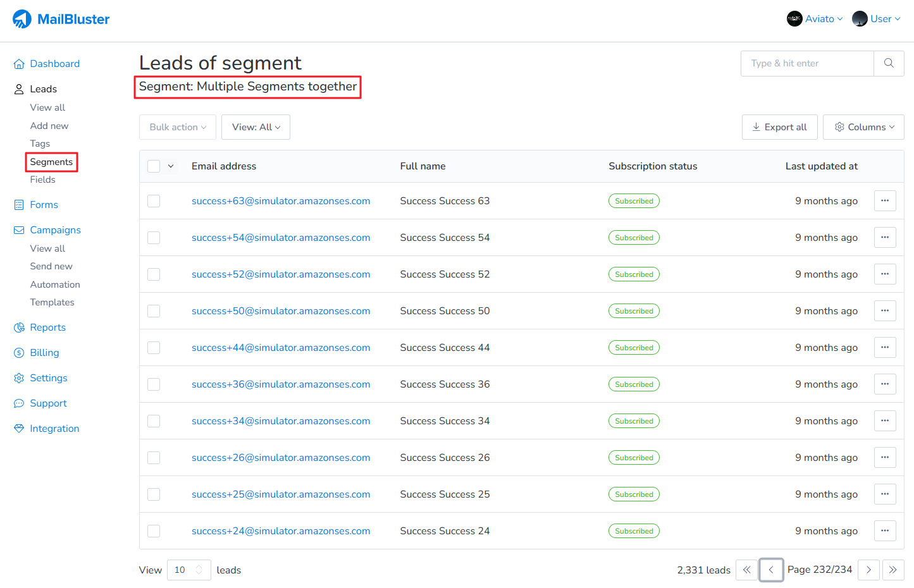This screenshot has height=588, width=914.
Task: Click the search magnifier icon button
Action: click(x=889, y=63)
